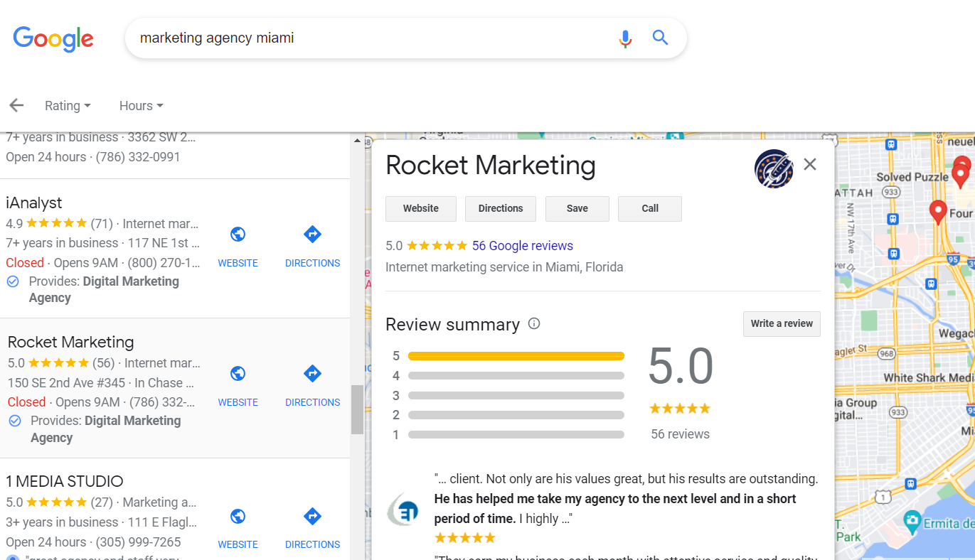Click the 3-star rating bar
This screenshot has width=975, height=560.
516,395
